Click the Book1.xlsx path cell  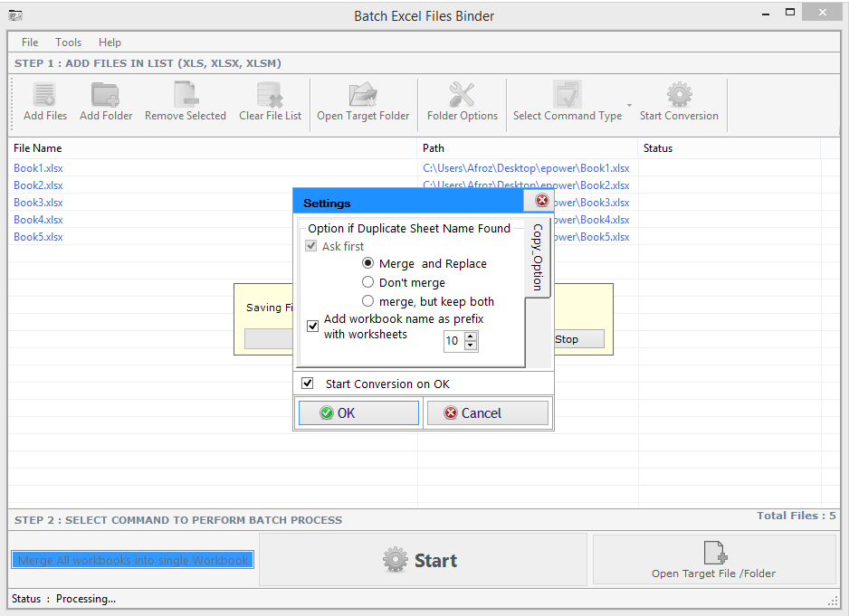[526, 168]
